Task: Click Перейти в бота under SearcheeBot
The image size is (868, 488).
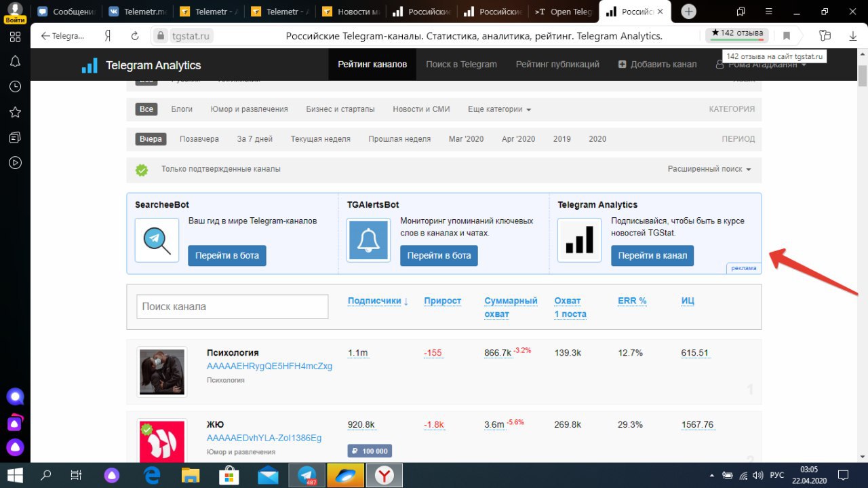Action: tap(227, 256)
